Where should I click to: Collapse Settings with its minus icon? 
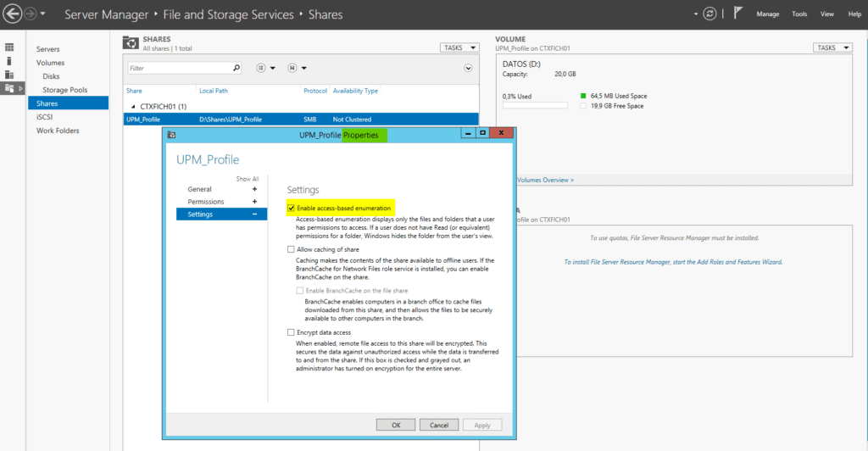[254, 214]
